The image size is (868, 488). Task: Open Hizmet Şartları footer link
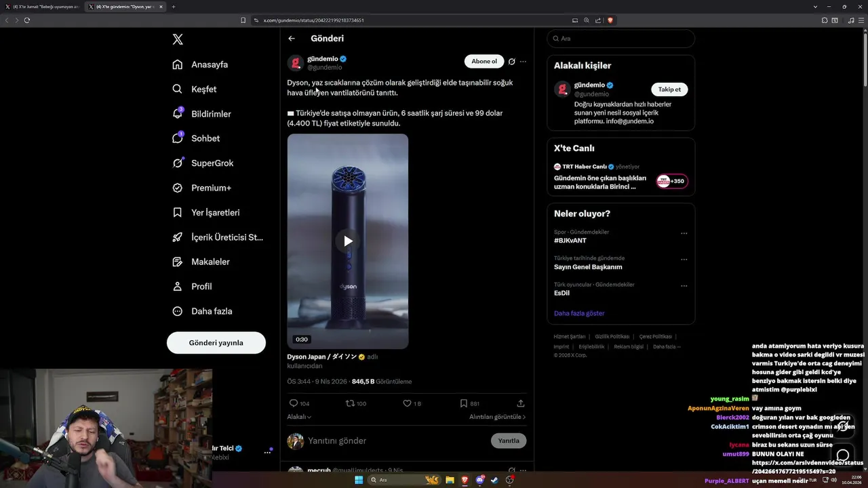coord(569,337)
